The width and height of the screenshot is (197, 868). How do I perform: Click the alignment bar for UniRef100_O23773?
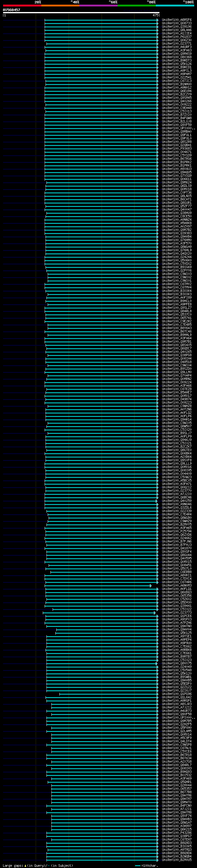[99, 612]
